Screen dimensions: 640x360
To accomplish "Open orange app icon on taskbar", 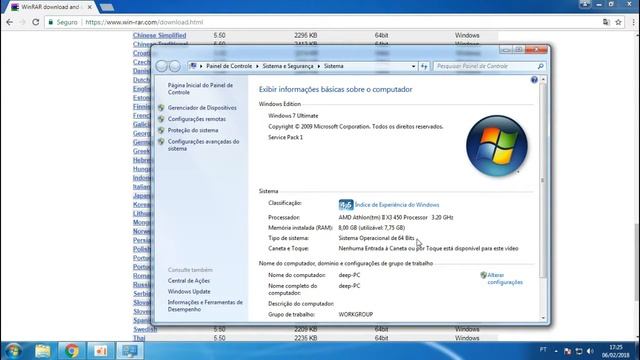I will (x=100, y=351).
